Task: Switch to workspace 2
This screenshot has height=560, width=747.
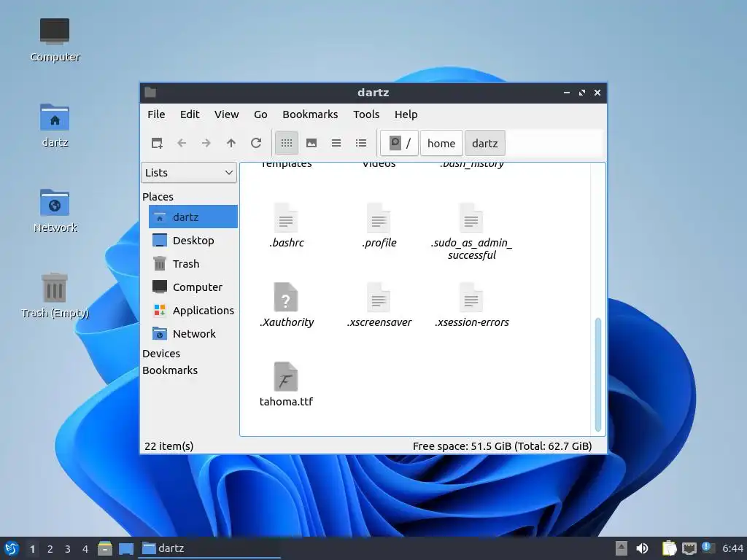Action: [x=50, y=549]
